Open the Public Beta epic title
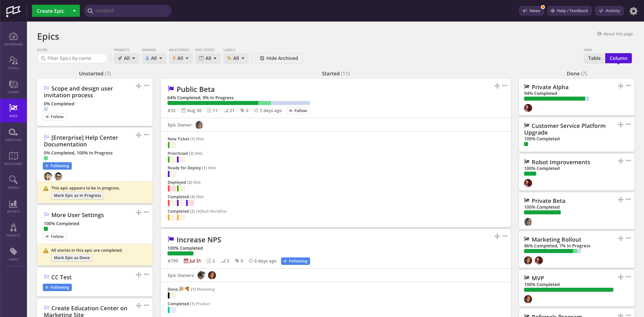Image resolution: width=644 pixels, height=317 pixels. tap(195, 90)
